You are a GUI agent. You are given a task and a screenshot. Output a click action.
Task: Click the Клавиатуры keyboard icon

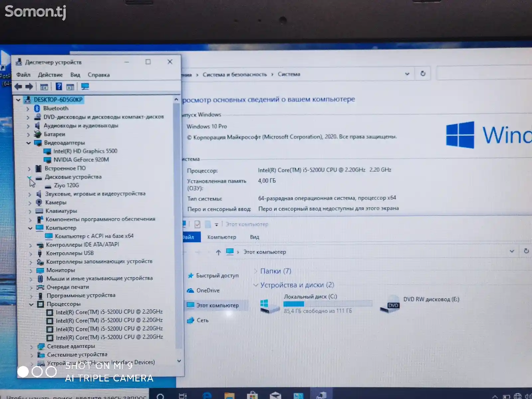pyautogui.click(x=39, y=211)
